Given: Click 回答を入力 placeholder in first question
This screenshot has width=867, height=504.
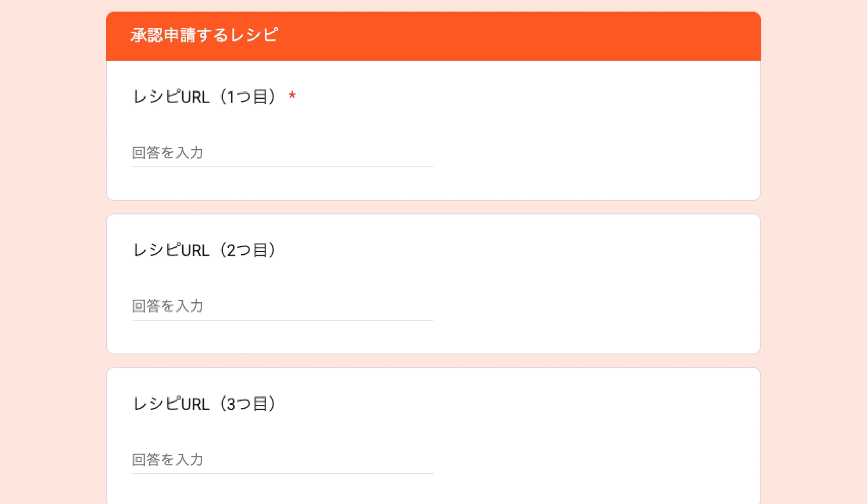Looking at the screenshot, I should (168, 153).
